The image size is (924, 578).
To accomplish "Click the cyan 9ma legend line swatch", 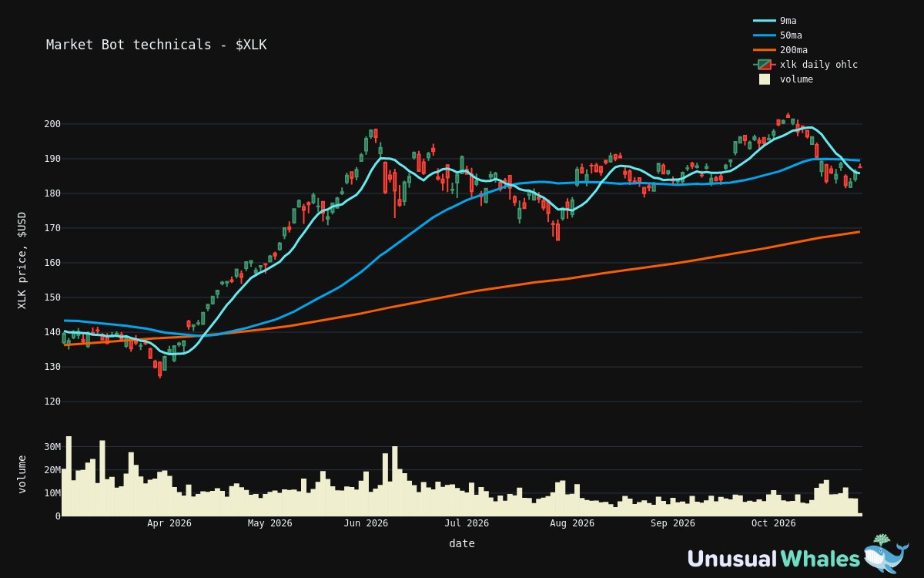I will (764, 21).
